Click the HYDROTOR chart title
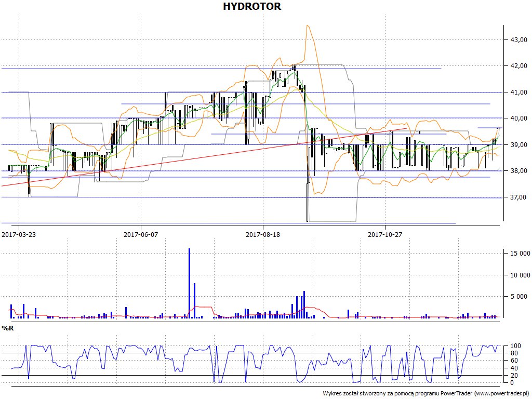532x399 pixels. tap(252, 6)
